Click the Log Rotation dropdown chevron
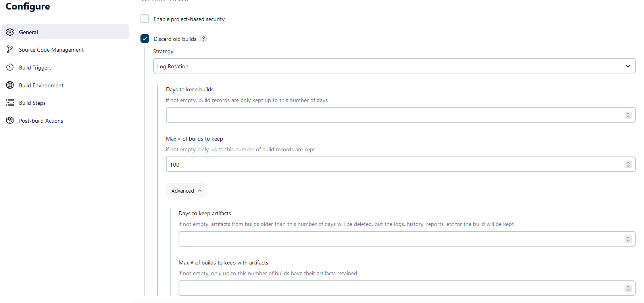644x303 pixels. [x=628, y=66]
